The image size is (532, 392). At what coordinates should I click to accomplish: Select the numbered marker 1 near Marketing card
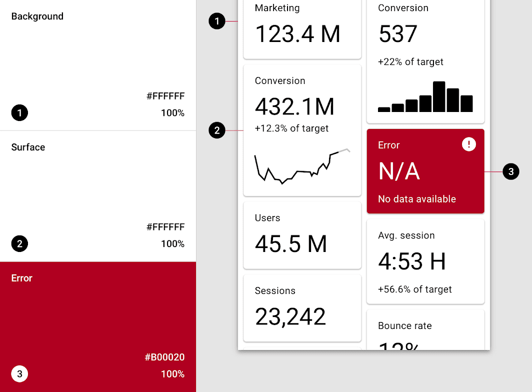[x=217, y=21]
